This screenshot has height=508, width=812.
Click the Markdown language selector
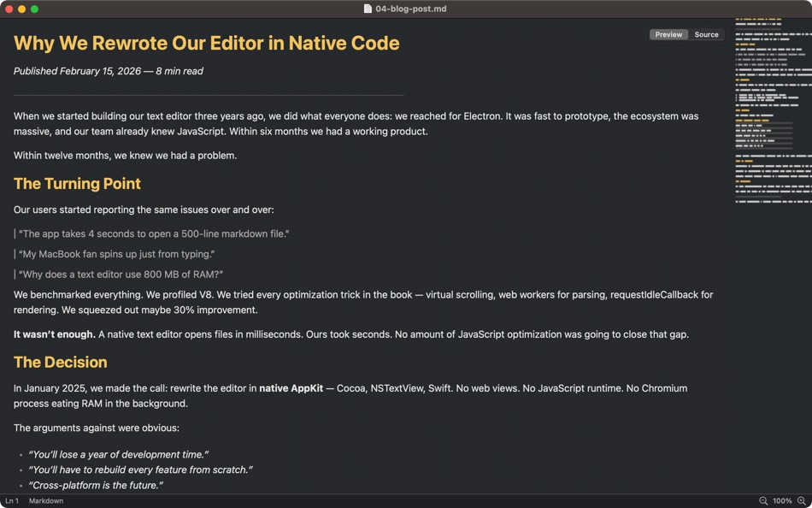[x=46, y=501]
